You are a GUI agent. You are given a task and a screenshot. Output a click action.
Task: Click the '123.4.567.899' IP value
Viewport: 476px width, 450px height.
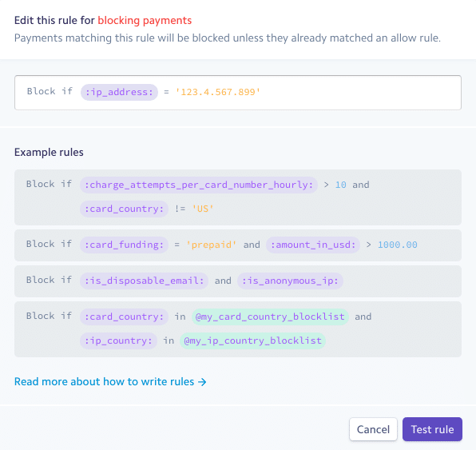(218, 92)
